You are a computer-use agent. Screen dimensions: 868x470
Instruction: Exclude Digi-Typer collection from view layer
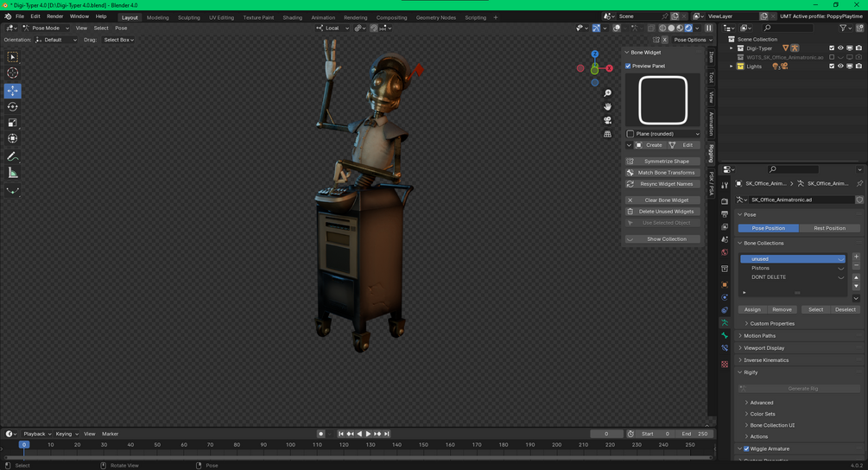(x=832, y=48)
